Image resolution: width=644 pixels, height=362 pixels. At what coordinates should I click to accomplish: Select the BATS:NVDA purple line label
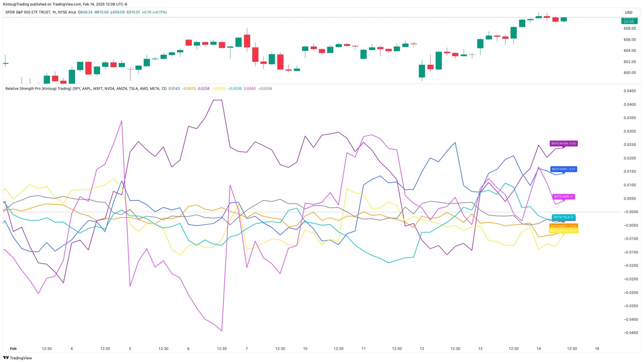point(563,143)
